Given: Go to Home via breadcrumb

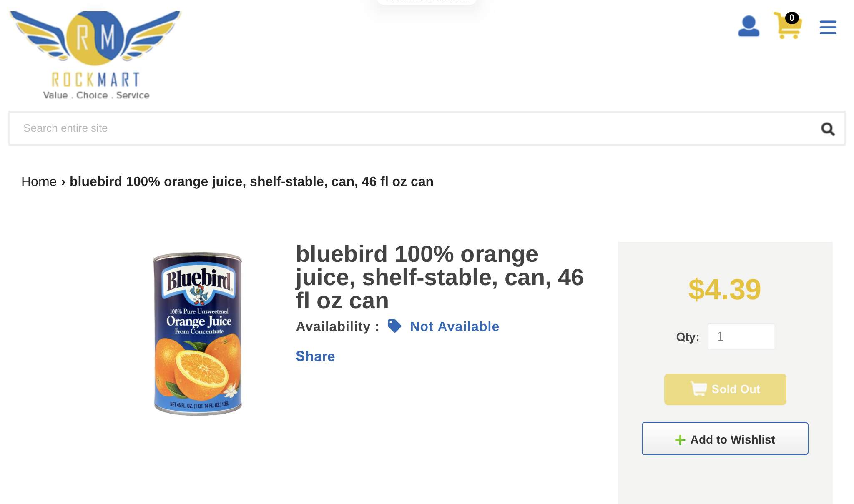Looking at the screenshot, I should 39,182.
